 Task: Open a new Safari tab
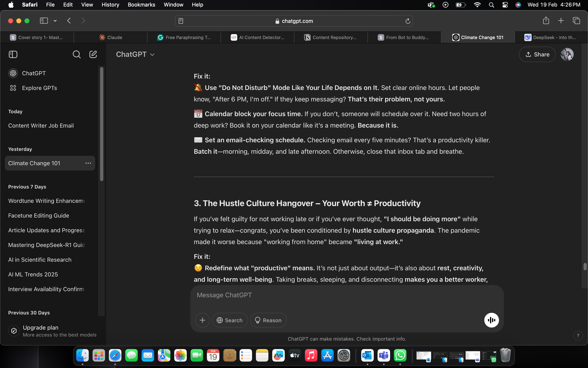click(x=561, y=21)
